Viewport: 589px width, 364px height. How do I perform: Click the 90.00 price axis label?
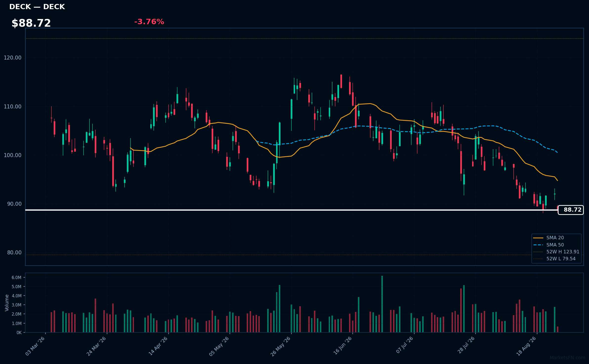pos(14,204)
